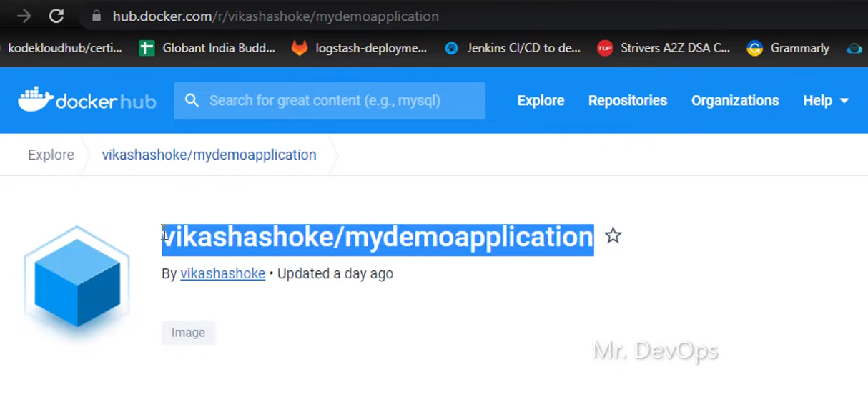The image size is (868, 400).
Task: Click the Help dropdown caret arrow
Action: 844,101
